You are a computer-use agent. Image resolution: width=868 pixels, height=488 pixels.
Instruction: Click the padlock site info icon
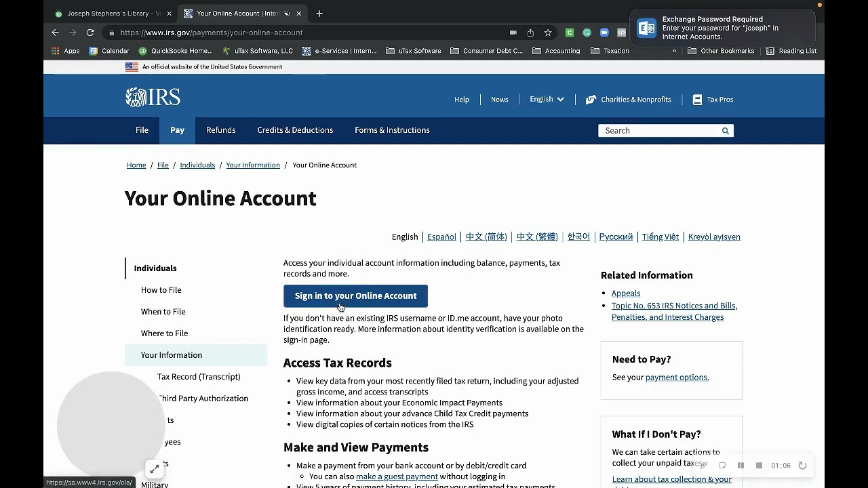pos(111,33)
